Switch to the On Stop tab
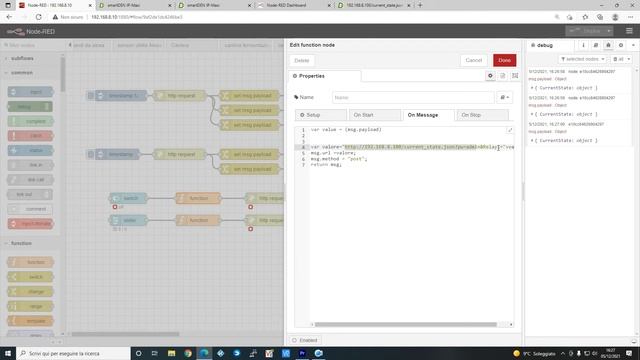 tap(482, 115)
